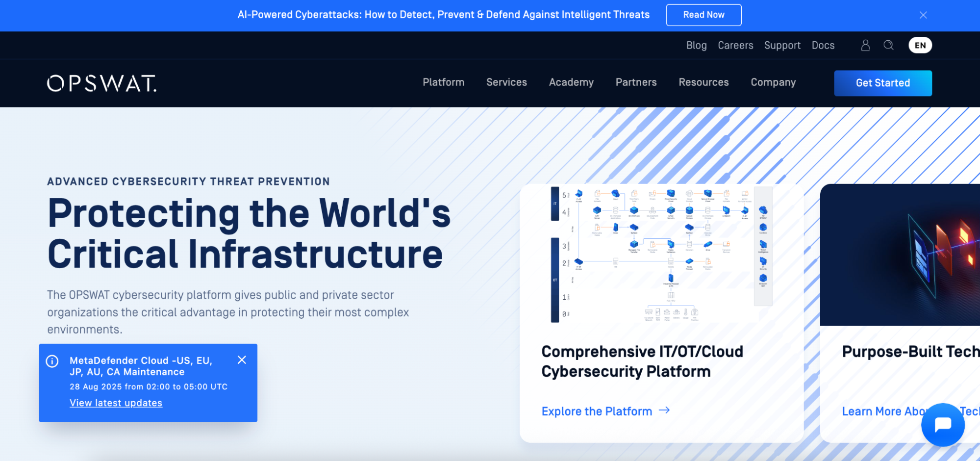Open the Services menu item

point(506,82)
